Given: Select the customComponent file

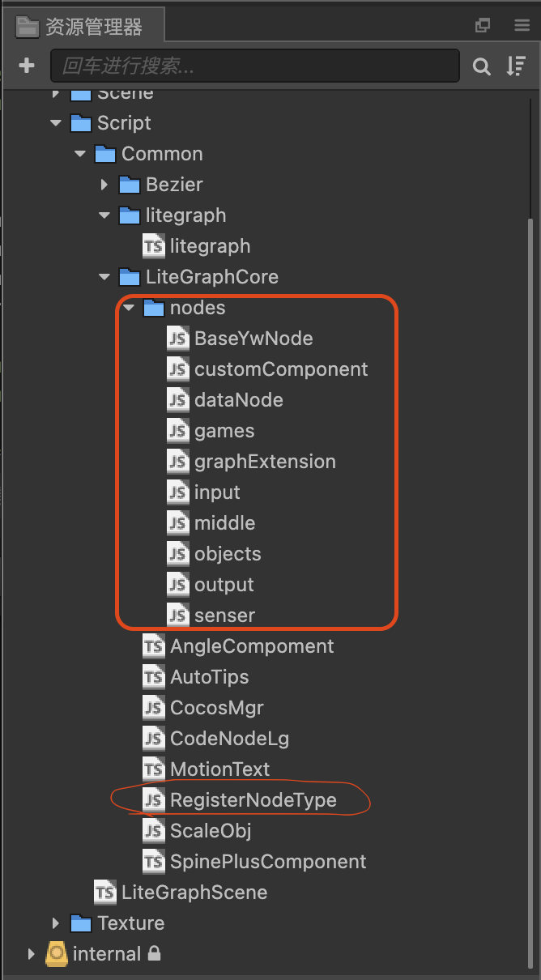Looking at the screenshot, I should pos(281,369).
